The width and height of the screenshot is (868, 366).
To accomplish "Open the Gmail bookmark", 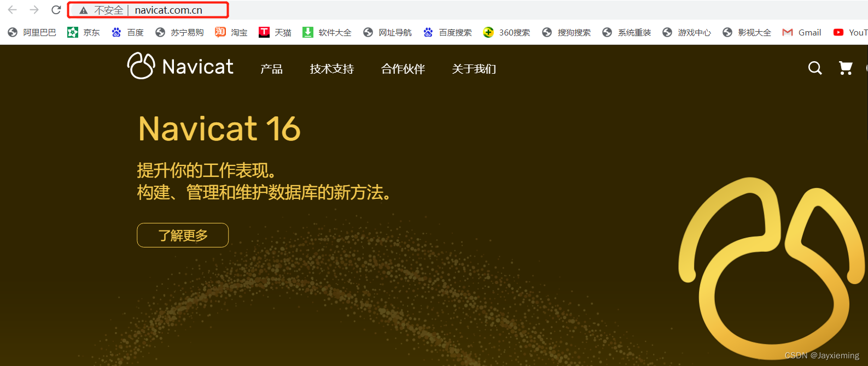I will [x=802, y=33].
